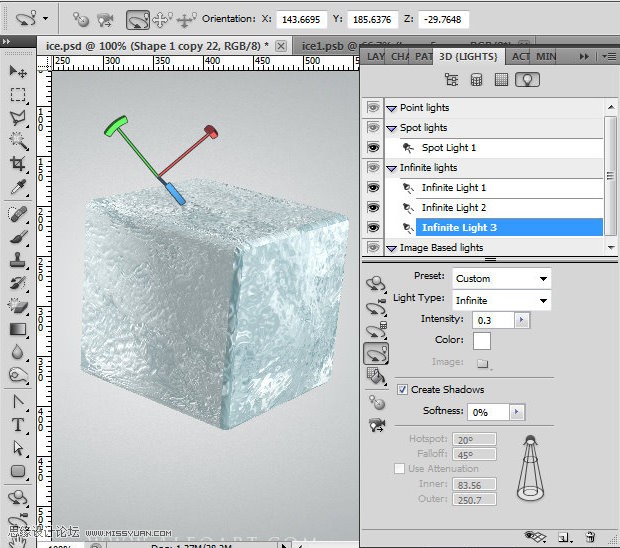Switch to the CHA (Channels) tab

coord(400,57)
